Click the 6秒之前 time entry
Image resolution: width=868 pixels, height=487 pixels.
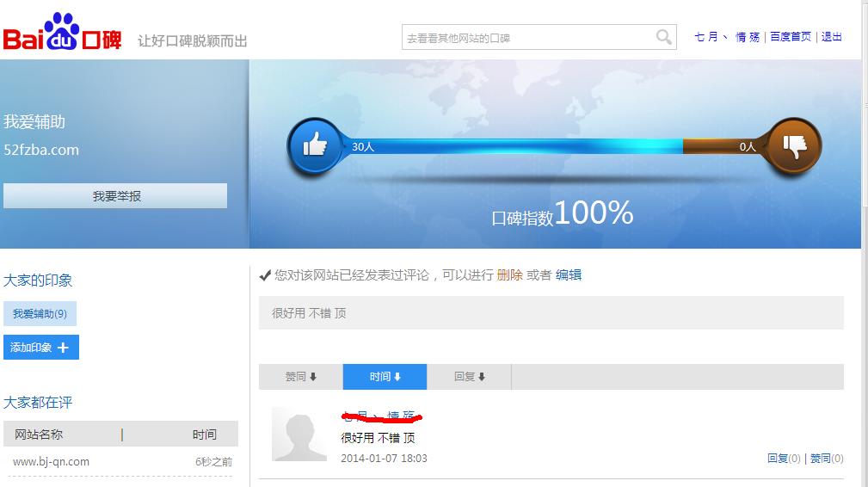coord(213,461)
